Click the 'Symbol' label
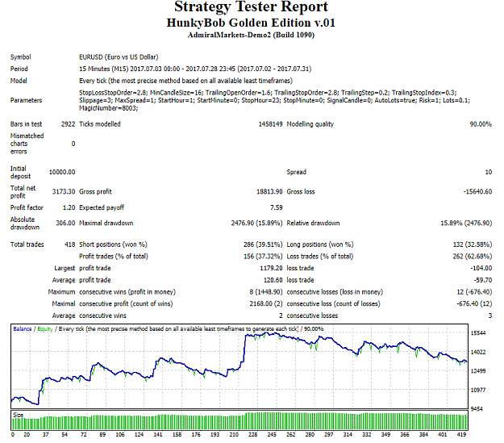504x443 pixels. 21,57
